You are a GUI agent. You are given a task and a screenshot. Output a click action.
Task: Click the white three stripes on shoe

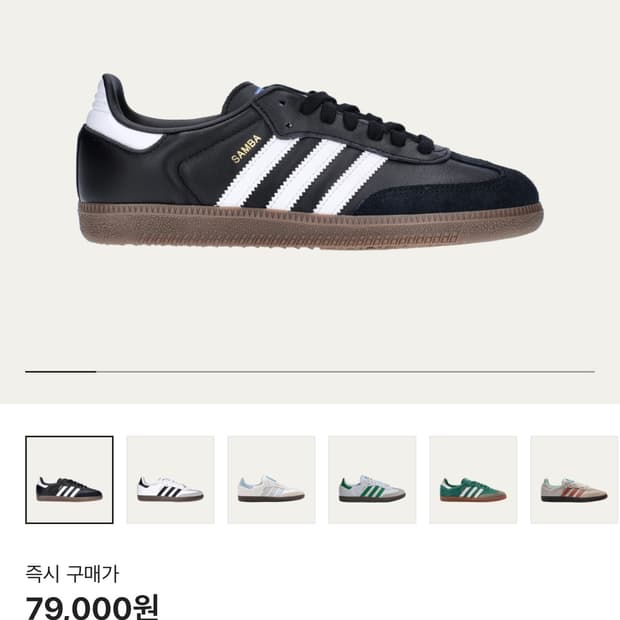302,174
